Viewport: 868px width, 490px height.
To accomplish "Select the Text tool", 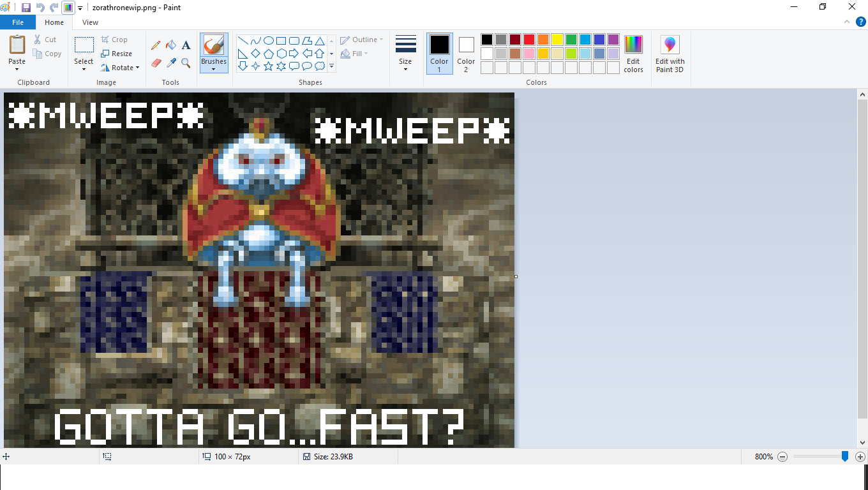I will pyautogui.click(x=186, y=45).
